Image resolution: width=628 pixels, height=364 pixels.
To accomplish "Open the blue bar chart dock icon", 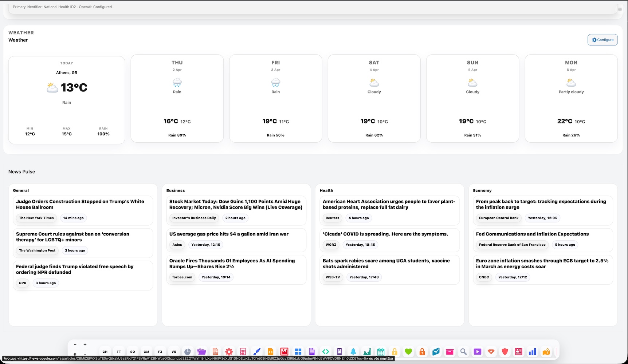I will tap(533, 352).
